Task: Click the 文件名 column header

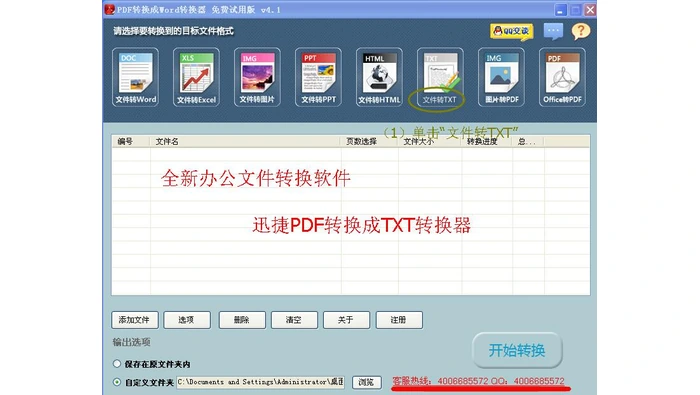Action: click(x=245, y=141)
